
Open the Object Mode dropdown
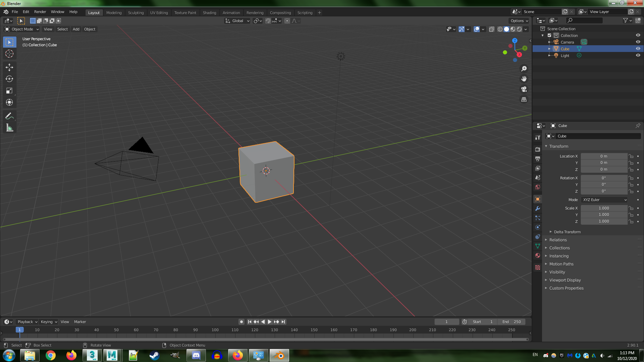[22, 29]
